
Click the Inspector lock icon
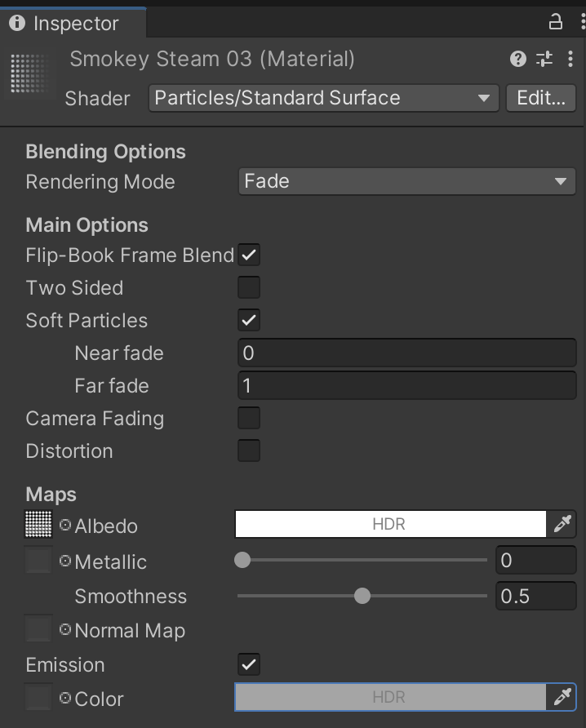[x=556, y=22]
